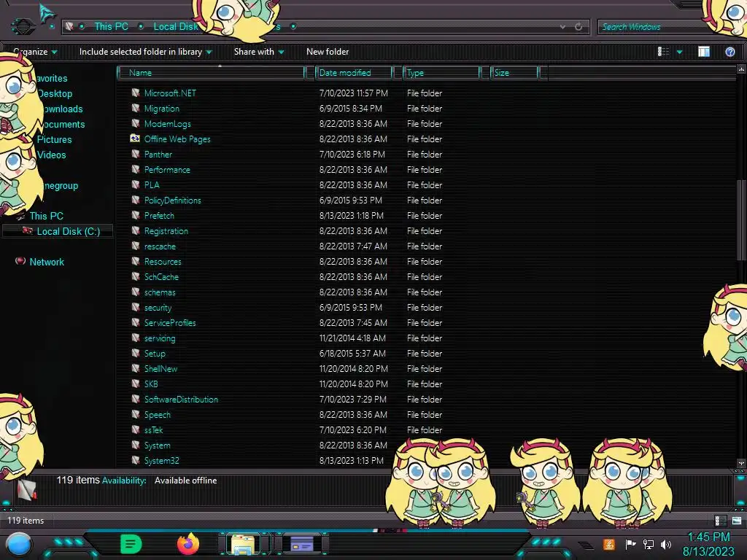Open network tray icon
This screenshot has width=747, height=560.
[649, 544]
